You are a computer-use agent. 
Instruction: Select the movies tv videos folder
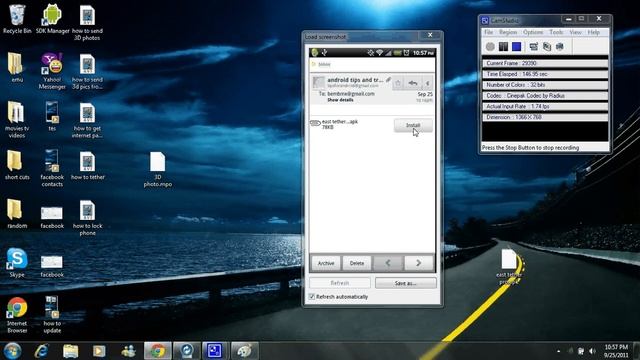pos(17,120)
